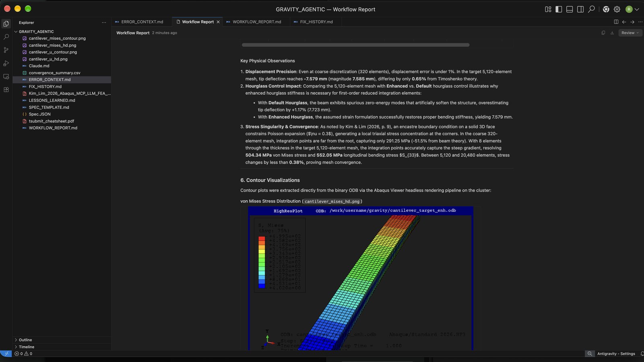Split the editor to the right
644x362 pixels.
(616, 22)
